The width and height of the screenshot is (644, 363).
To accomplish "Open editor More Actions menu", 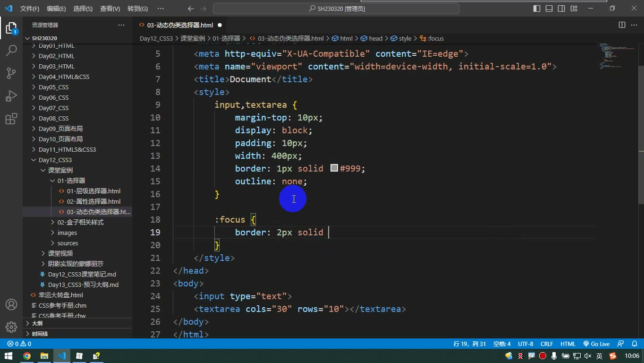I will pyautogui.click(x=634, y=25).
